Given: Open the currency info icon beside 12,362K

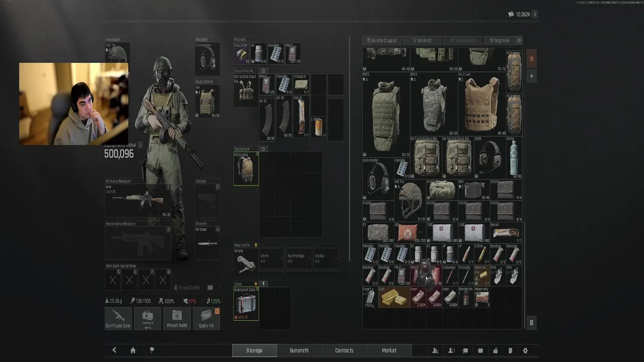Looking at the screenshot, I should [534, 14].
